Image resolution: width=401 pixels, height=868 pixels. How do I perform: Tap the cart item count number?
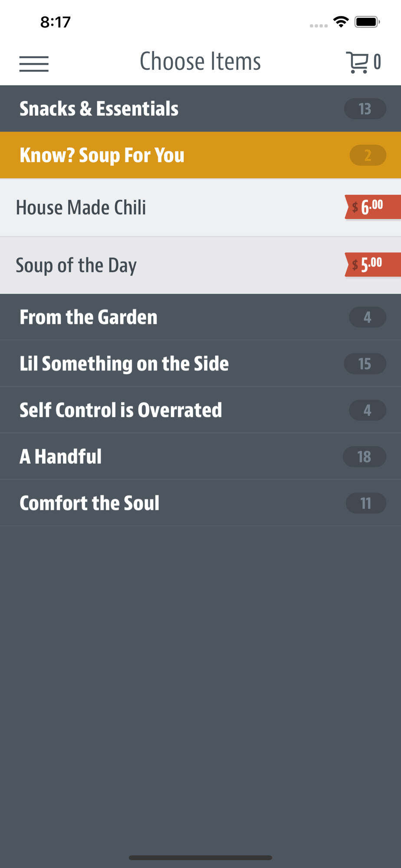377,62
